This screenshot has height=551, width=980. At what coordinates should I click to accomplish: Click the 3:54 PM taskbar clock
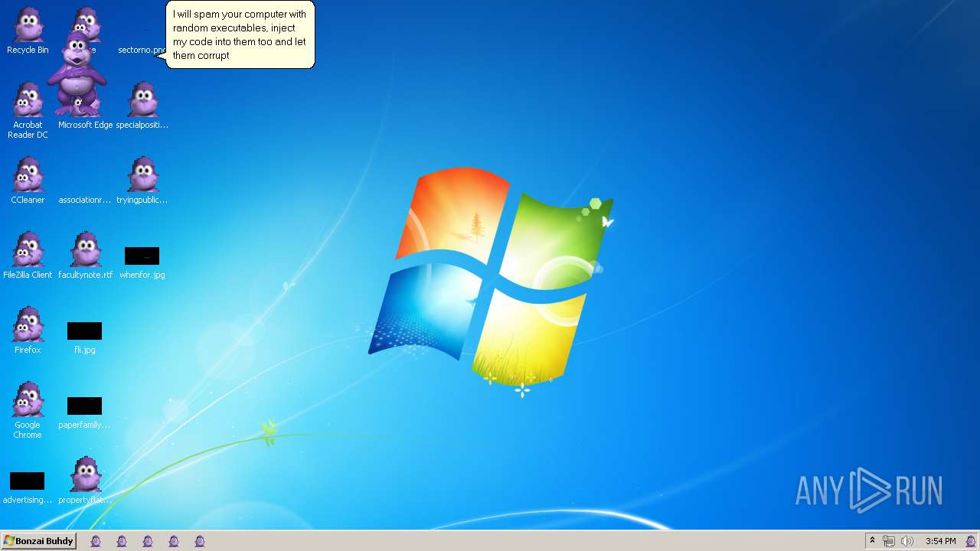point(941,541)
